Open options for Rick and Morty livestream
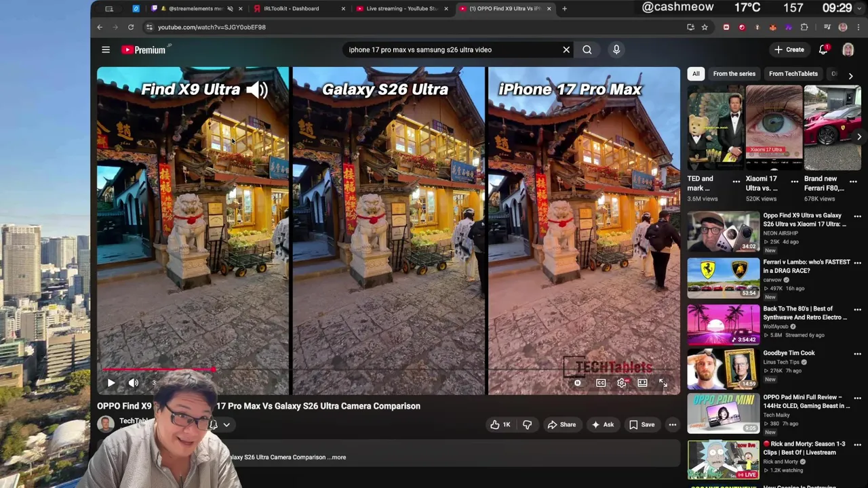Screen dimensions: 868x488 pos(857,445)
